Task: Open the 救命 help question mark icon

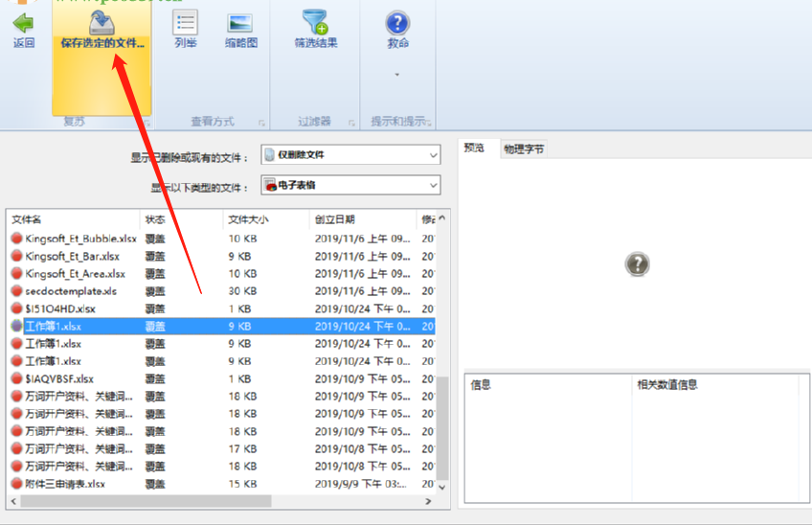Action: pos(397,23)
